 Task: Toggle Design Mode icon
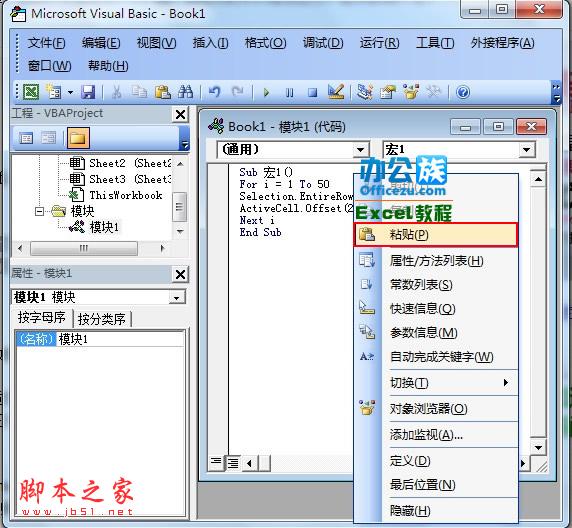(336, 92)
